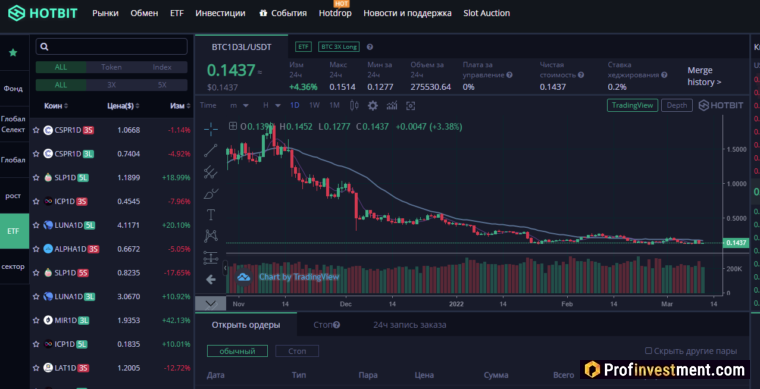
Task: Tick the hide other pairs checkbox
Action: pos(648,351)
